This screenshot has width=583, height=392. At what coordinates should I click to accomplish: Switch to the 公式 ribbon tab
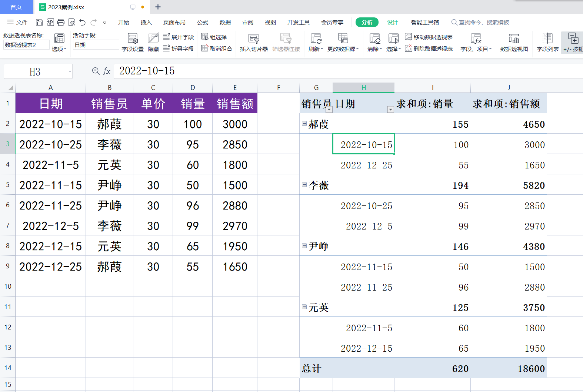(203, 22)
